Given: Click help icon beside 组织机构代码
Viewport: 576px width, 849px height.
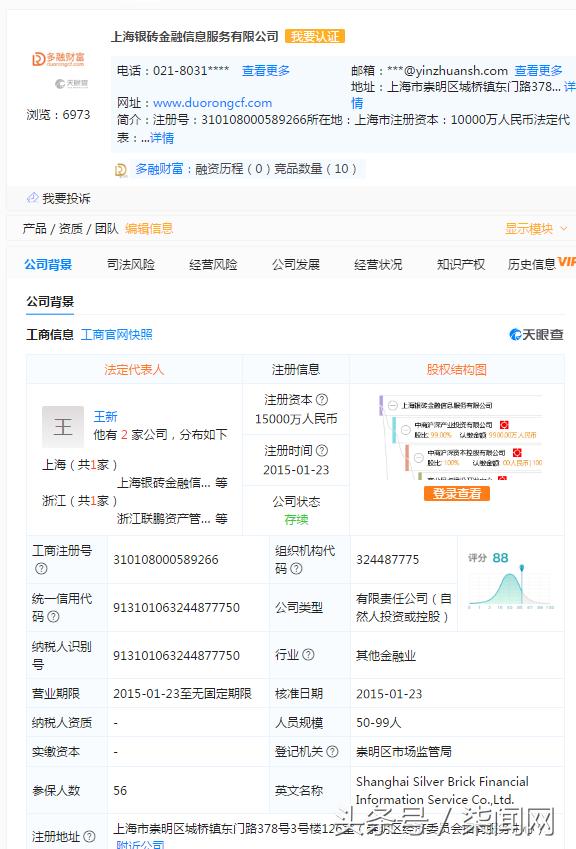Looking at the screenshot, I should 296,569.
